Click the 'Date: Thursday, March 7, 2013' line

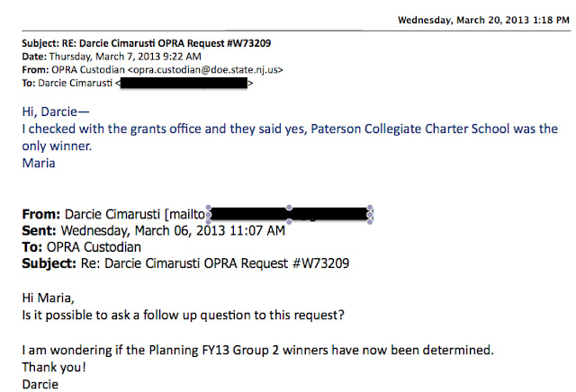[x=112, y=57]
